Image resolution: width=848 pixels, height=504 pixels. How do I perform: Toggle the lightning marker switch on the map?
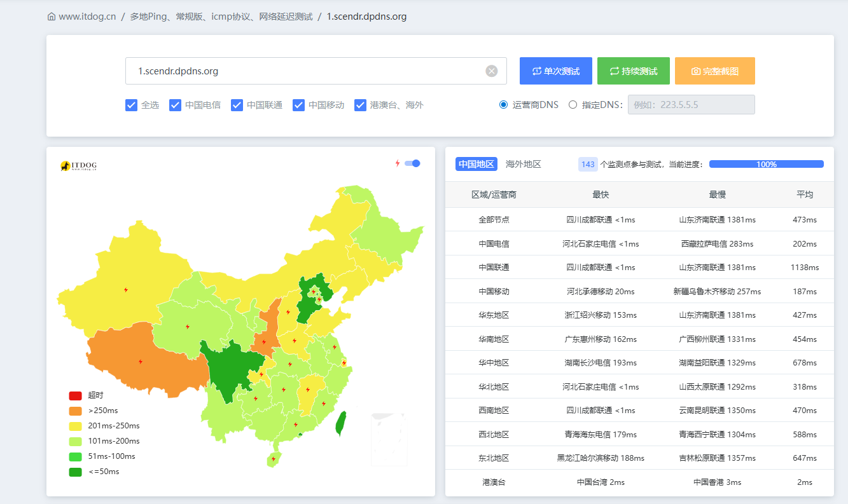tap(413, 163)
